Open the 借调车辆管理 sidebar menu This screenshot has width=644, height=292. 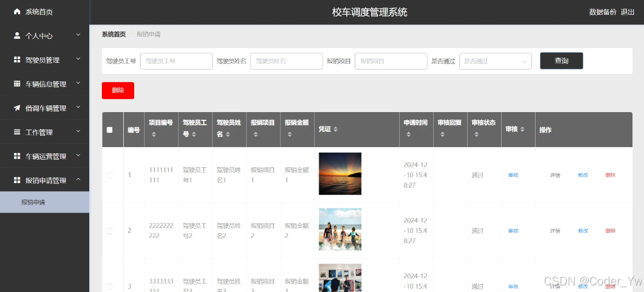coord(45,108)
